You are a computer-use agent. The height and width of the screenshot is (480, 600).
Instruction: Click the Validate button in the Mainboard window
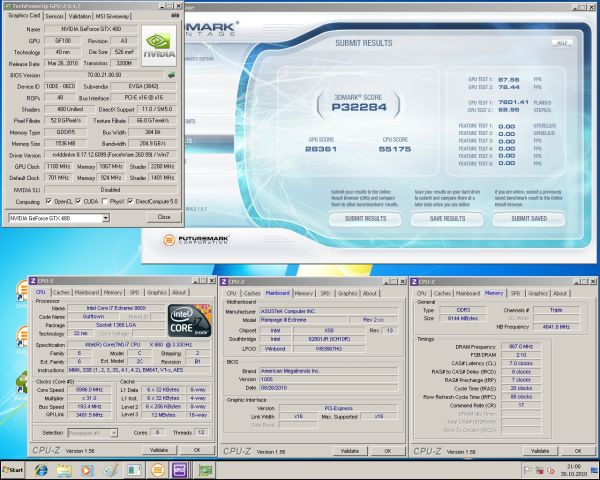click(348, 451)
